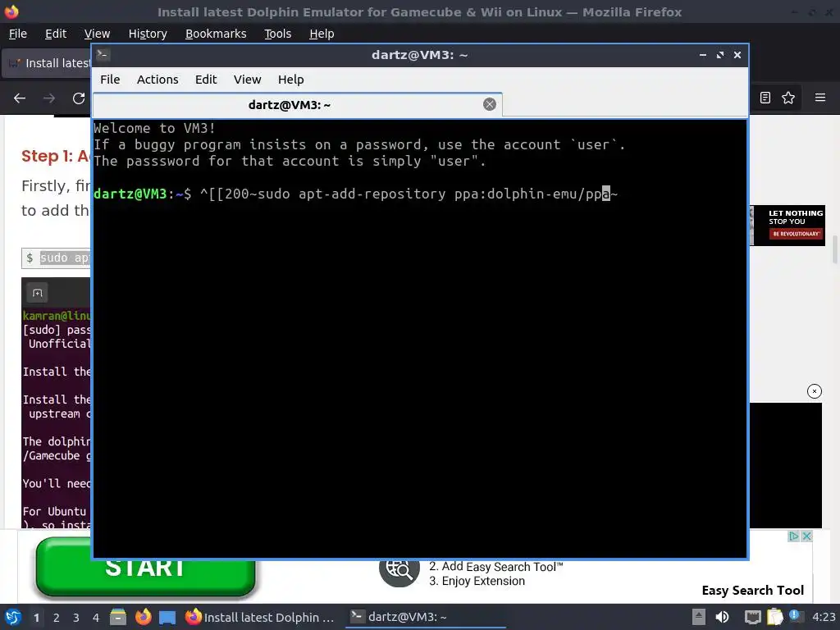Open the terminal Edit menu
The image size is (840, 630).
206,80
